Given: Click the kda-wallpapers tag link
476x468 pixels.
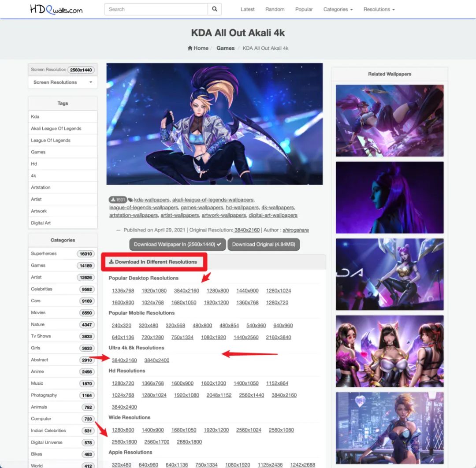Looking at the screenshot, I should [x=152, y=200].
